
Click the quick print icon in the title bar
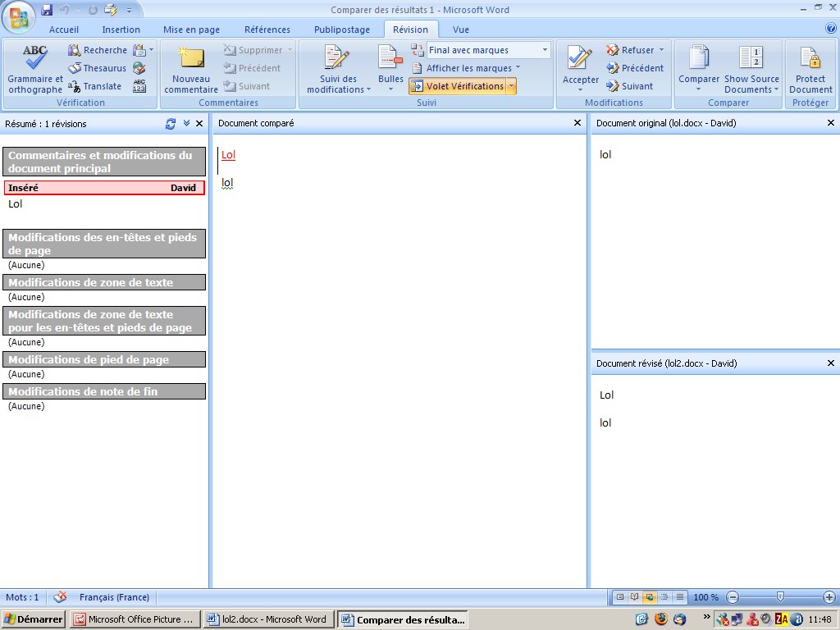(x=111, y=10)
